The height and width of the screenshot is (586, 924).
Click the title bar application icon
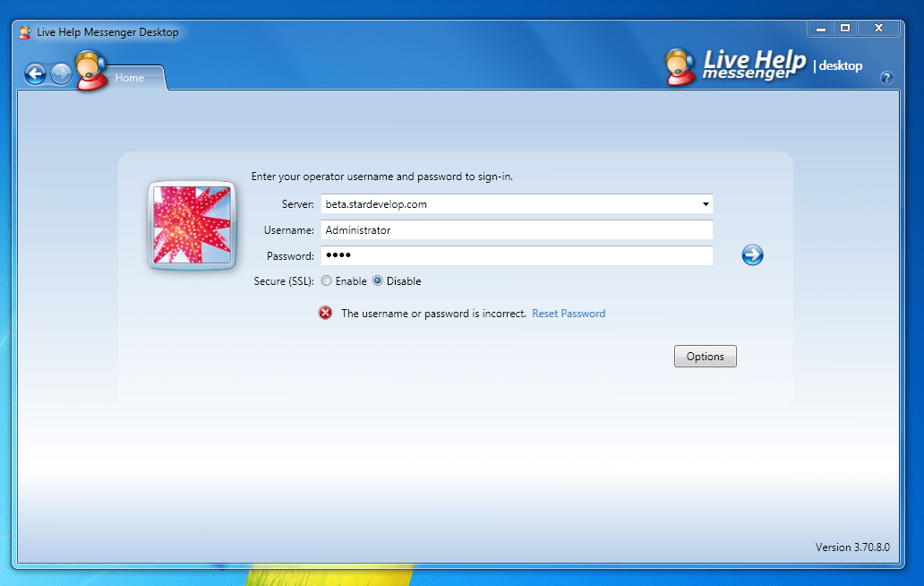tap(23, 31)
